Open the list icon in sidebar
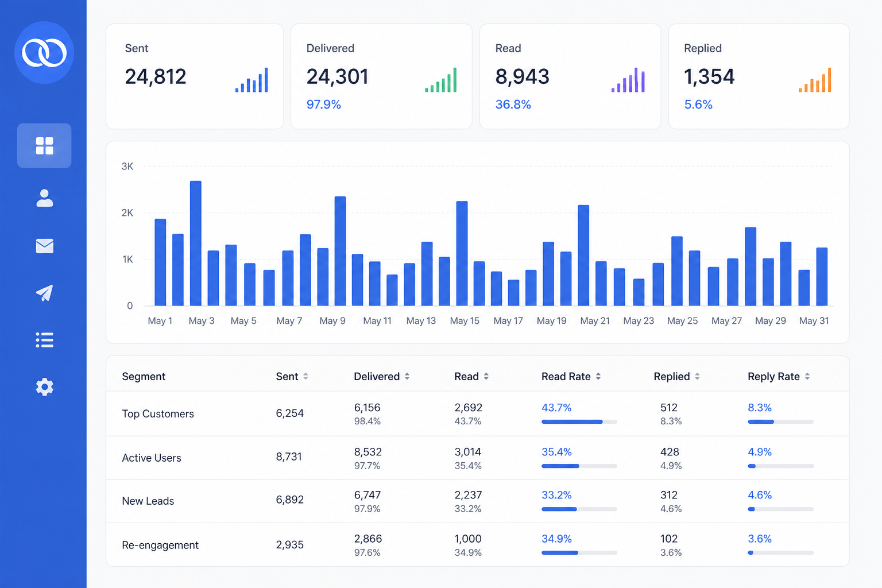 [x=44, y=340]
